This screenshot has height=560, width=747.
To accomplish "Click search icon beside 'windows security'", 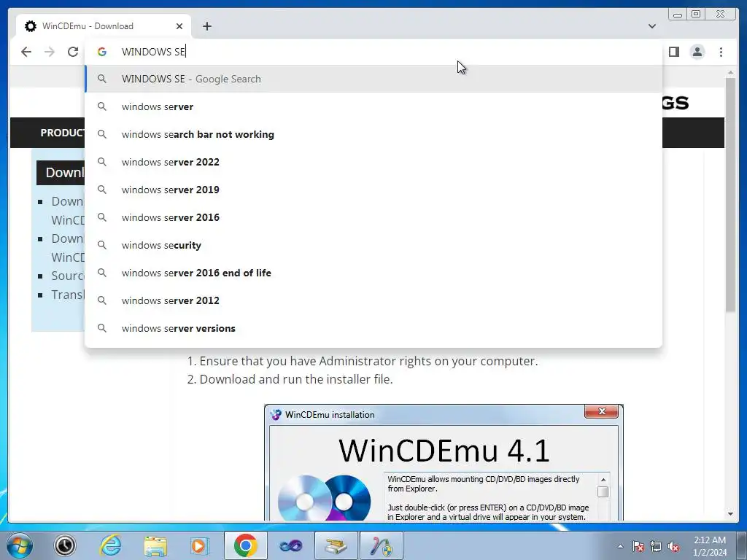I will (102, 245).
